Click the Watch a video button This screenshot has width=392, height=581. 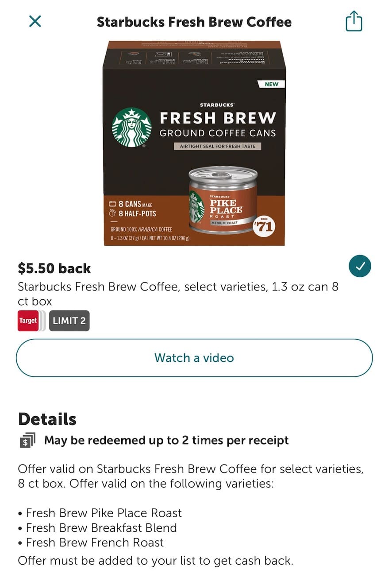click(194, 358)
